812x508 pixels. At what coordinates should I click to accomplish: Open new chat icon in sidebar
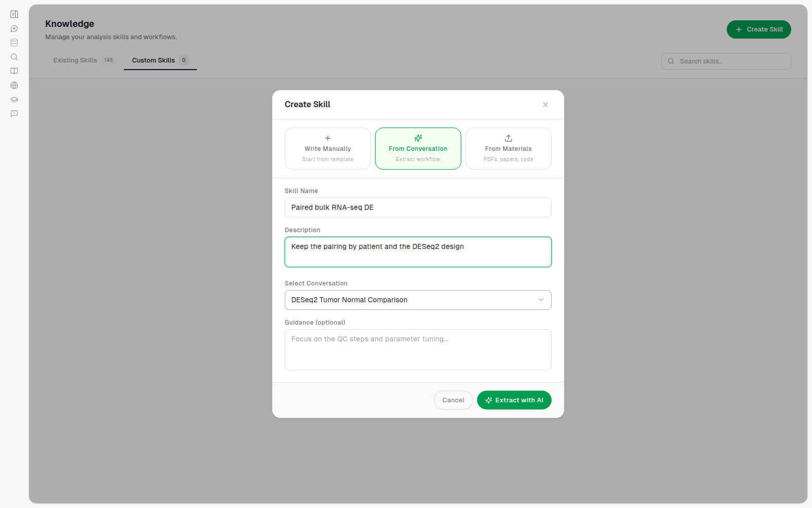pyautogui.click(x=14, y=28)
